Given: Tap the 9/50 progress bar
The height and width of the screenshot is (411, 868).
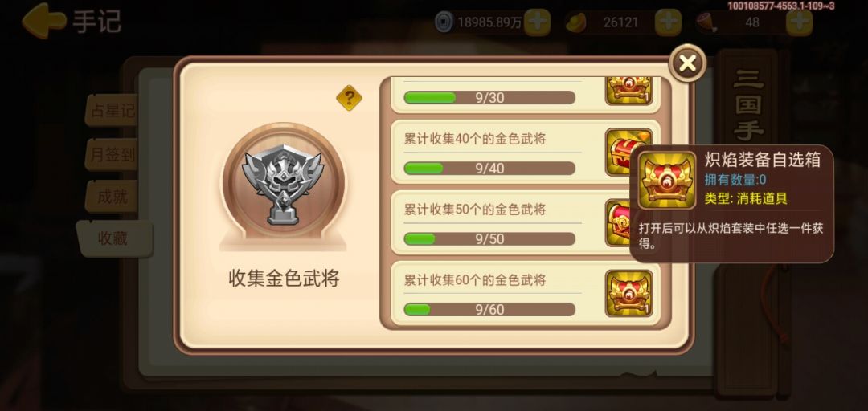Looking at the screenshot, I should tap(489, 239).
